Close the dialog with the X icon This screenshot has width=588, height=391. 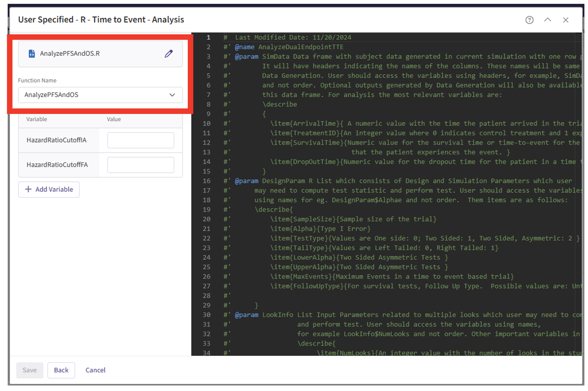[565, 20]
